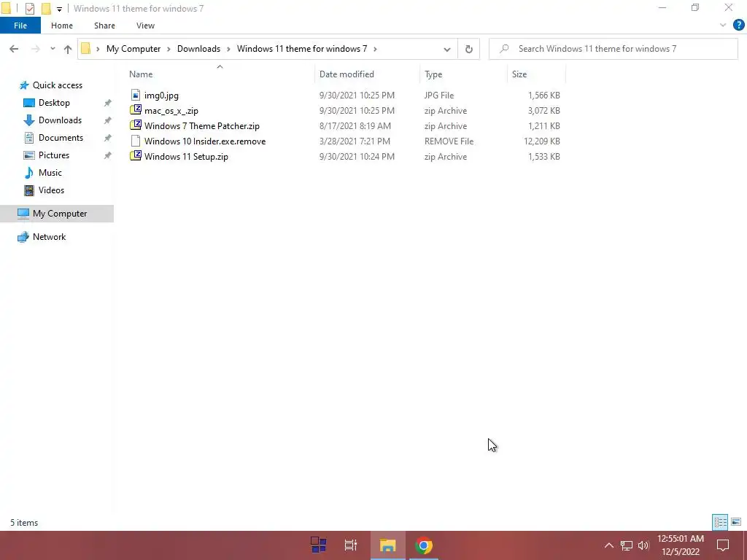
Task: Unpin Documents using its pin icon
Action: click(x=108, y=138)
